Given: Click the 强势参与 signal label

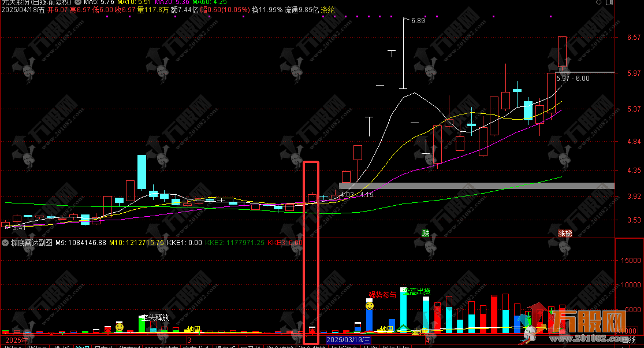Looking at the screenshot, I should (382, 295).
